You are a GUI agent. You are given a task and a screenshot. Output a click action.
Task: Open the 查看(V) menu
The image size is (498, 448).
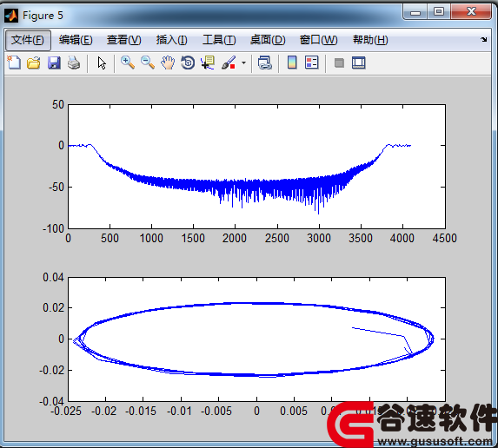tap(124, 40)
